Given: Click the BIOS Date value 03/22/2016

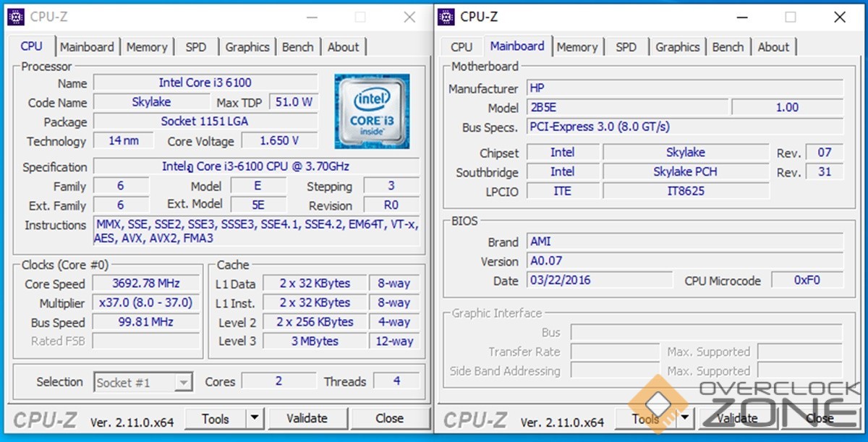Looking at the screenshot, I should pyautogui.click(x=600, y=280).
